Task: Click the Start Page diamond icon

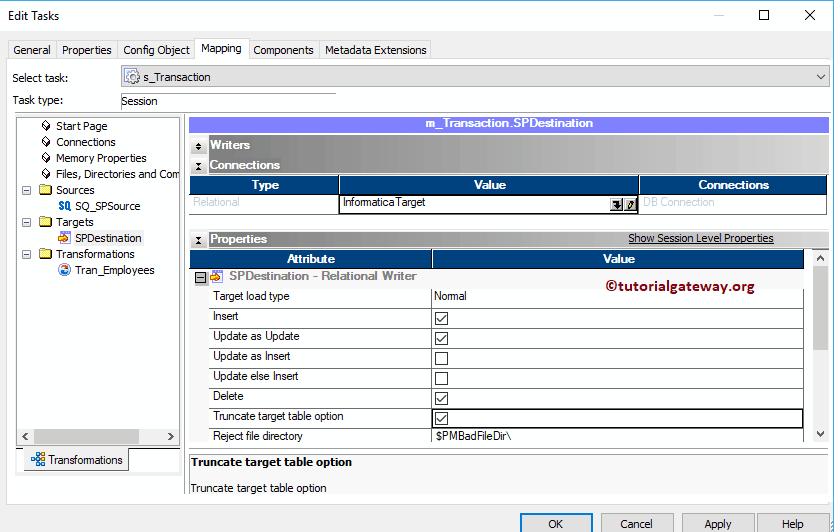Action: point(46,126)
